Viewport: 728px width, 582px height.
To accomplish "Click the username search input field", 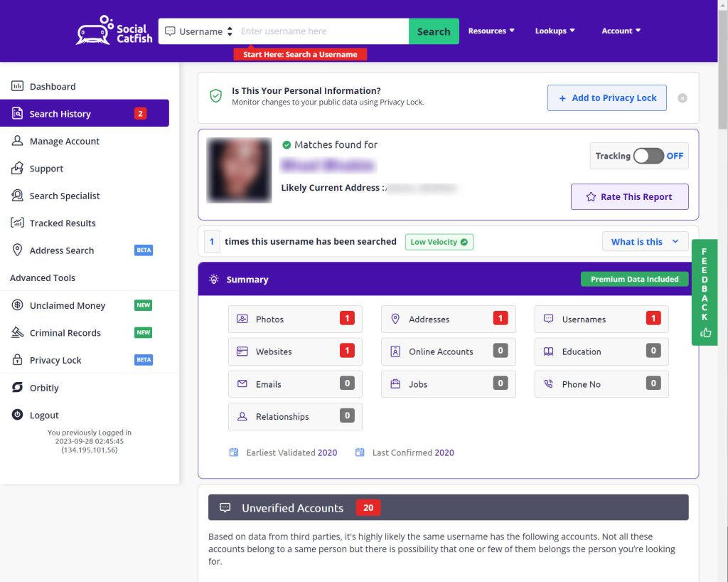I will pyautogui.click(x=323, y=31).
